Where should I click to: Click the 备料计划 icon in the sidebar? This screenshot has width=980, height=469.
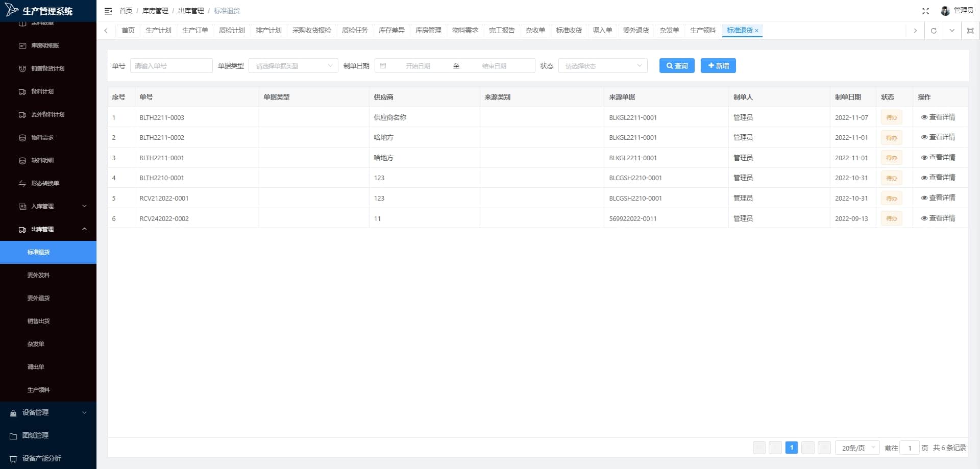tap(22, 92)
